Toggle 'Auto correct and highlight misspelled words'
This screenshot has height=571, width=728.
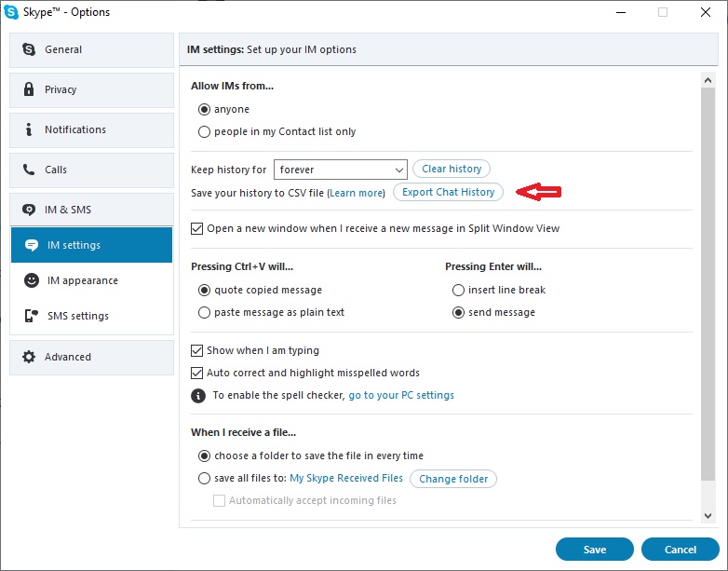tap(196, 373)
